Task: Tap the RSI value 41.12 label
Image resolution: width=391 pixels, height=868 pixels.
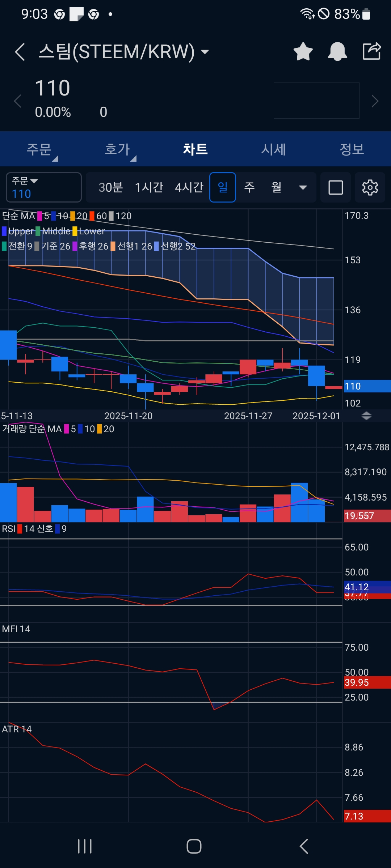Action: [x=367, y=587]
